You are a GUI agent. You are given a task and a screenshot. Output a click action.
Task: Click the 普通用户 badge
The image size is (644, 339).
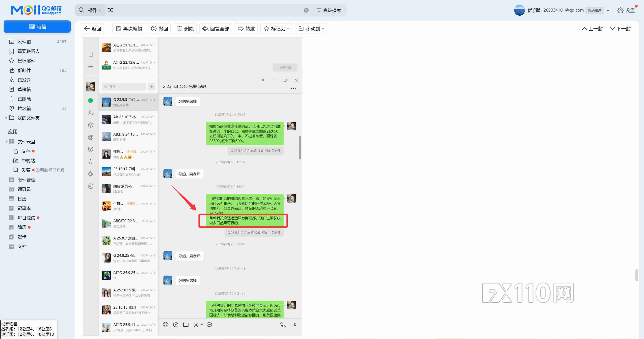point(595,11)
